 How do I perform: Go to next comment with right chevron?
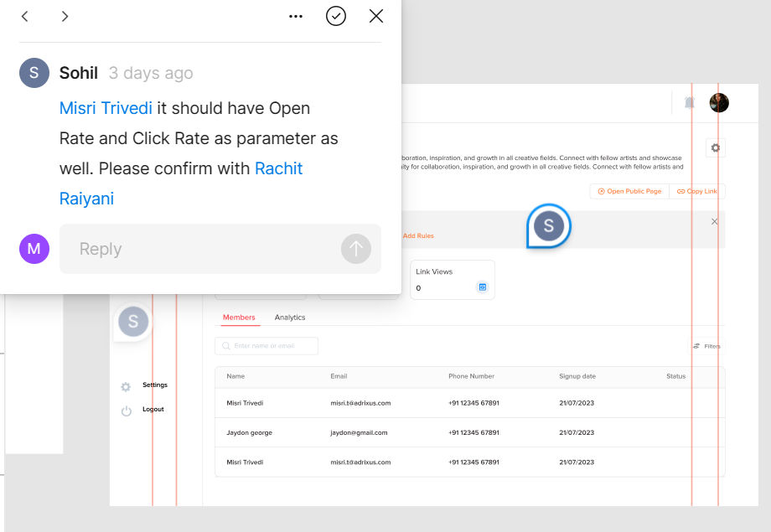(x=65, y=17)
